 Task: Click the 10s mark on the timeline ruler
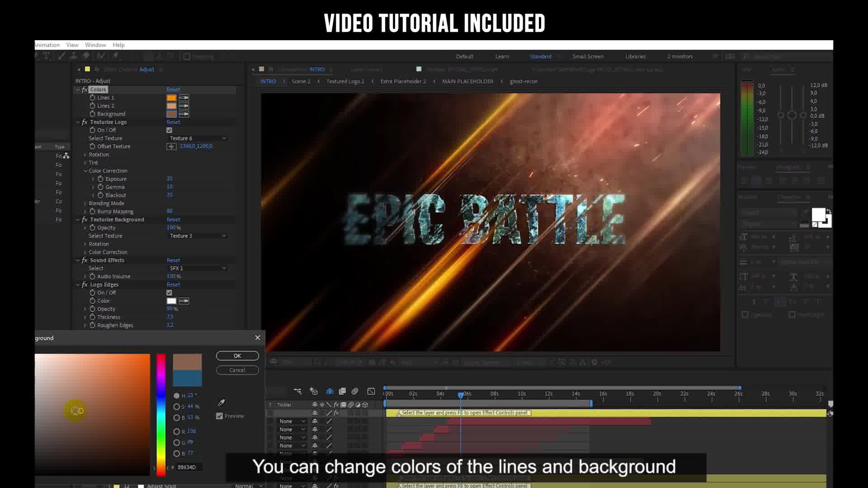(522, 394)
